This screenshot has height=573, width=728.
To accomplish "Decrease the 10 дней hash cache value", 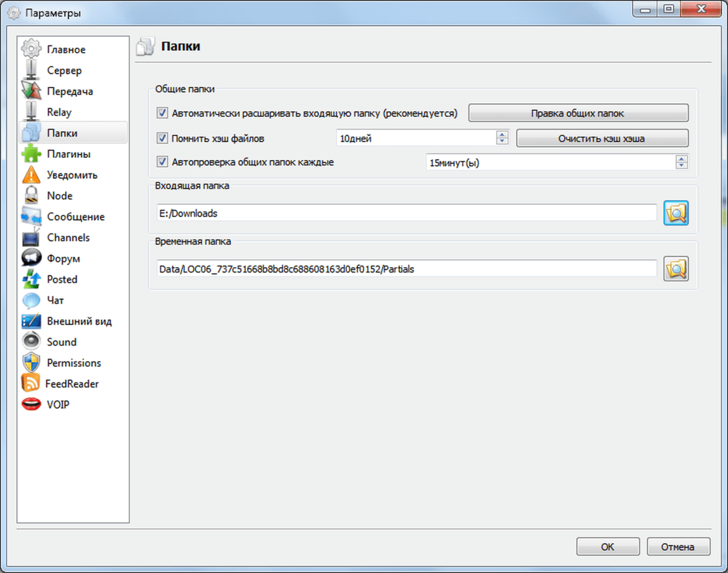I will coord(502,141).
